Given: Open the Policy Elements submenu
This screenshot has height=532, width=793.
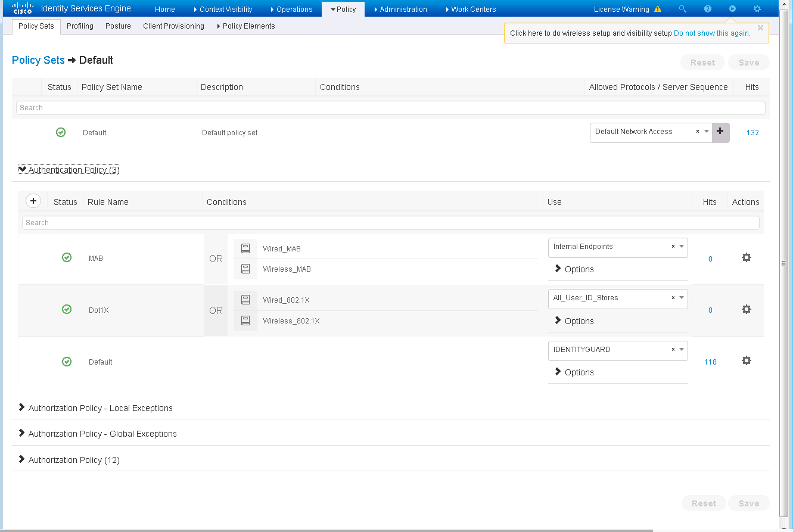Looking at the screenshot, I should 246,26.
